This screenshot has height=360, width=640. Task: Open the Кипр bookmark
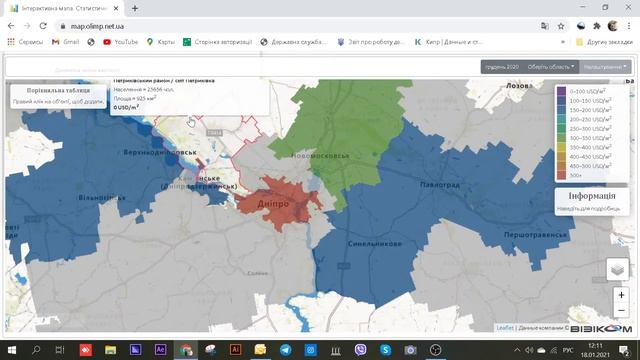tap(448, 42)
